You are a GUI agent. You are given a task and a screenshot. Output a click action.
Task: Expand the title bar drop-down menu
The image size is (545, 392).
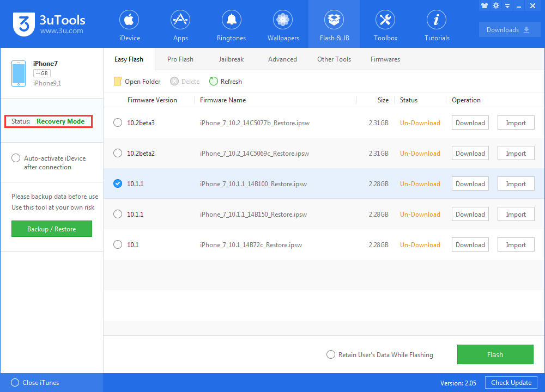pos(507,5)
